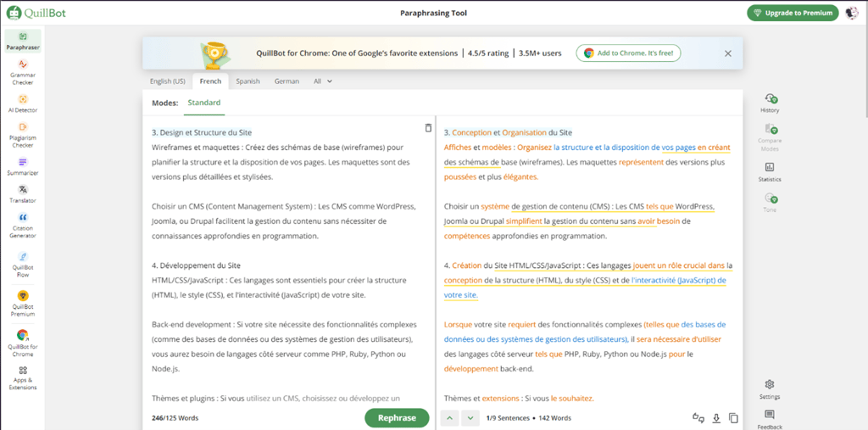Click the word 'Lorsque' in output
The height and width of the screenshot is (430, 868).
coord(458,324)
